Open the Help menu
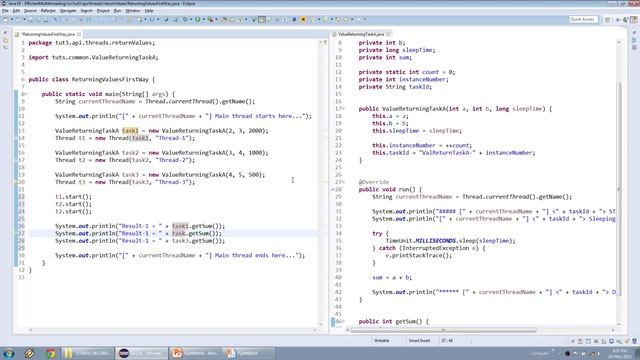The image size is (640, 360). (x=149, y=11)
